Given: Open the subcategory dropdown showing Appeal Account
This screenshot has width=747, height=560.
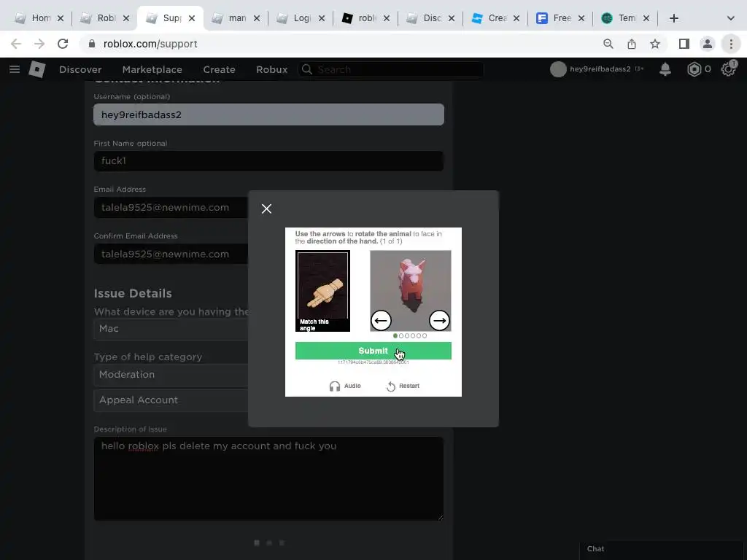Looking at the screenshot, I should pos(171,400).
